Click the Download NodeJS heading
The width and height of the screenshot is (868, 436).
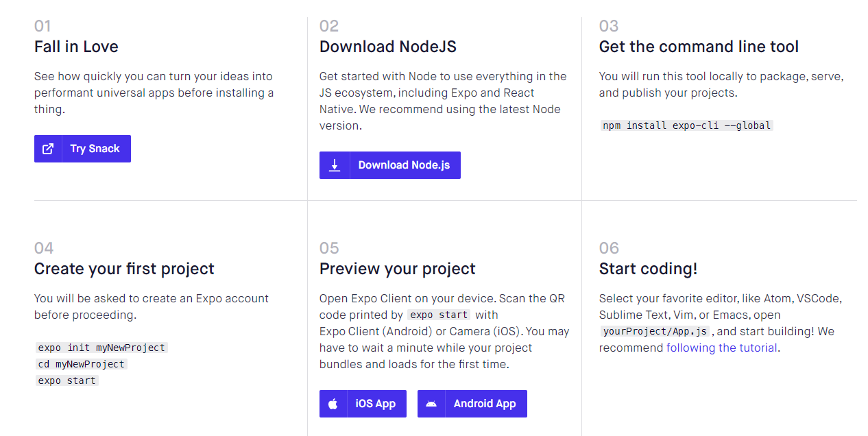click(388, 47)
